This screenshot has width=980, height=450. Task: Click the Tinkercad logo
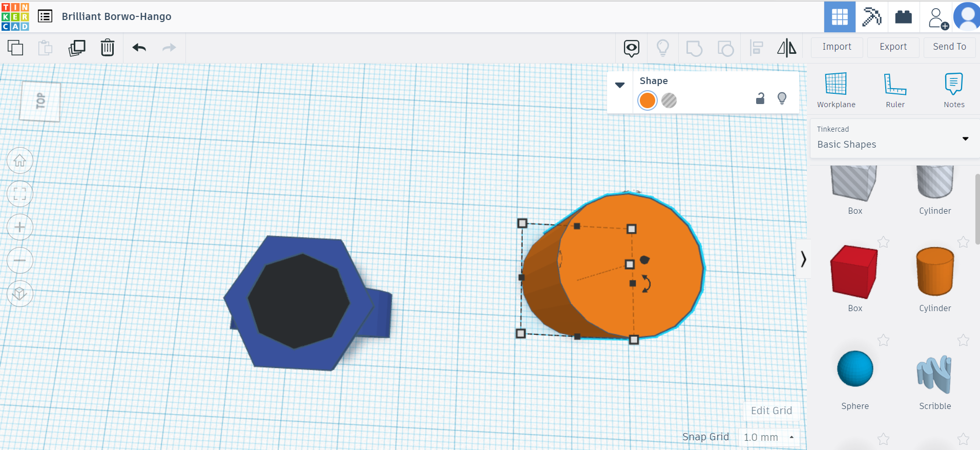15,16
